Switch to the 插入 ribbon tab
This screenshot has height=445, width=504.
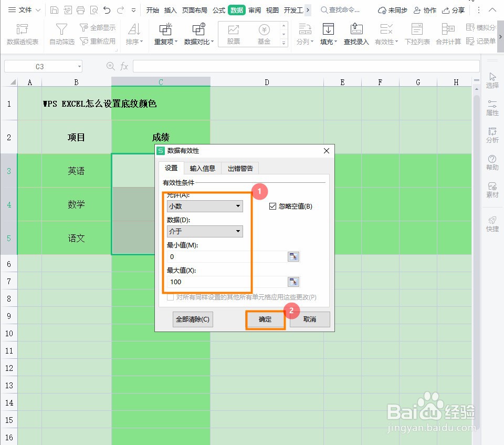170,11
